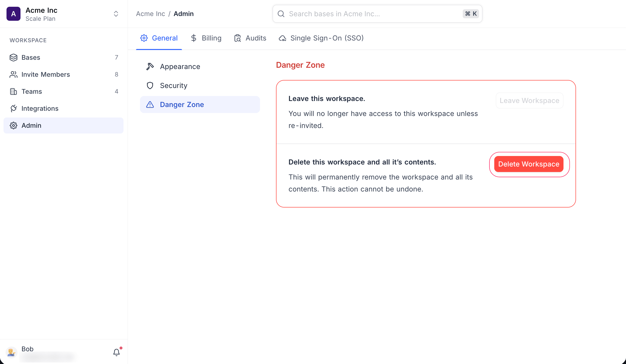Screen dimensions: 626x364
Task: Click the Admin gear icon in sidebar
Action: (x=13, y=125)
